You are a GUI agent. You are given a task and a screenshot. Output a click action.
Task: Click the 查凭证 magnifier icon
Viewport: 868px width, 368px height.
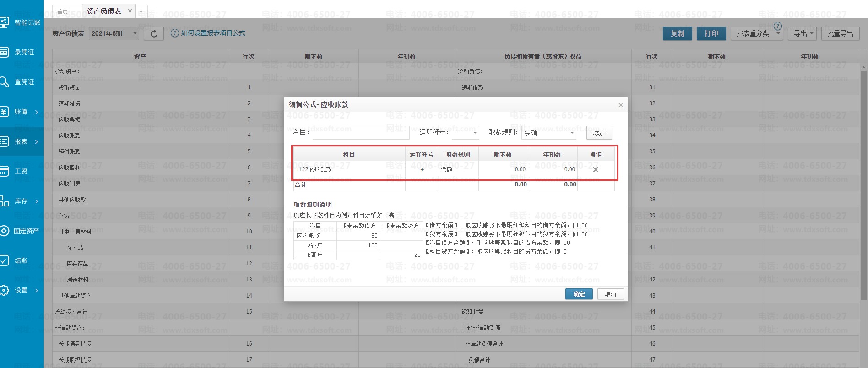[x=4, y=82]
